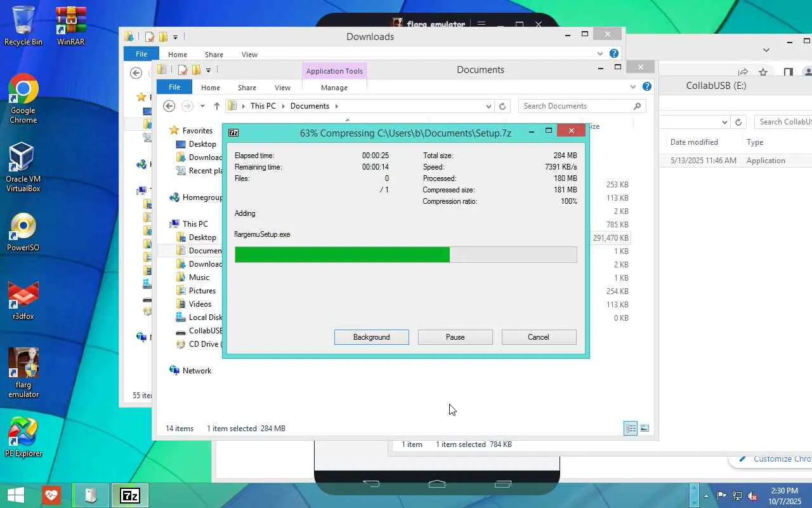Select Favorites in Documents navigation pane
Viewport: 812px width, 508px height.
pyautogui.click(x=197, y=131)
